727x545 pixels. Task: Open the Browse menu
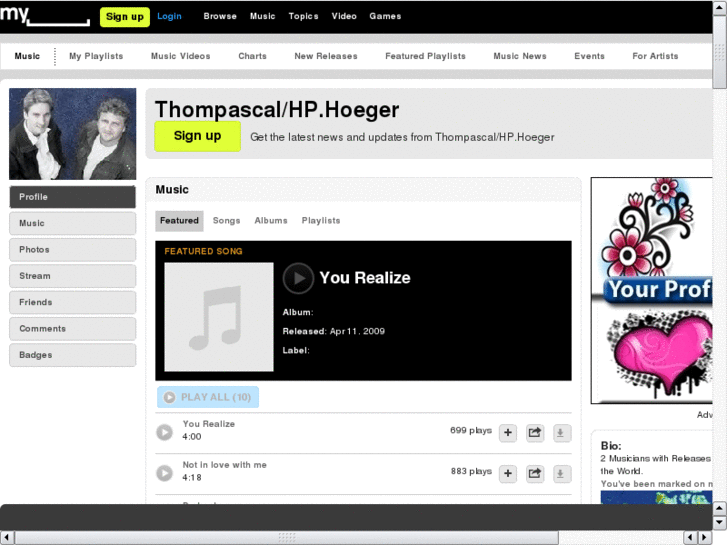coord(220,16)
